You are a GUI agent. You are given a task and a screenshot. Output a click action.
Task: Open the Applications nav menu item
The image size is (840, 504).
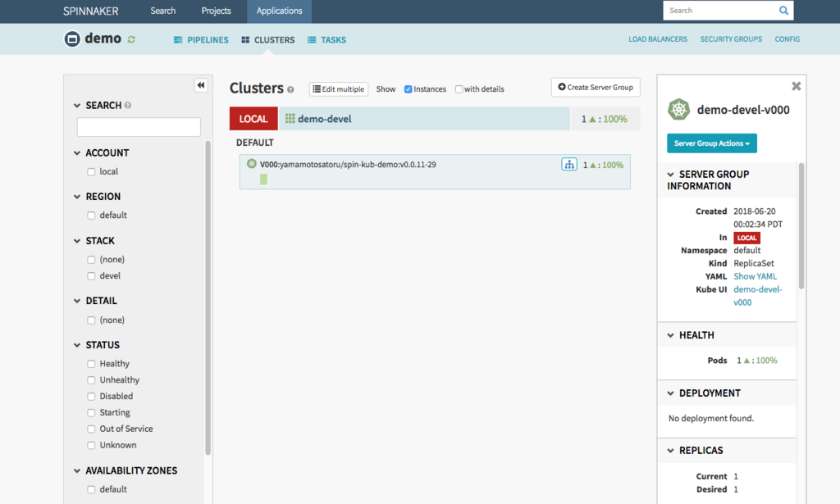[279, 11]
